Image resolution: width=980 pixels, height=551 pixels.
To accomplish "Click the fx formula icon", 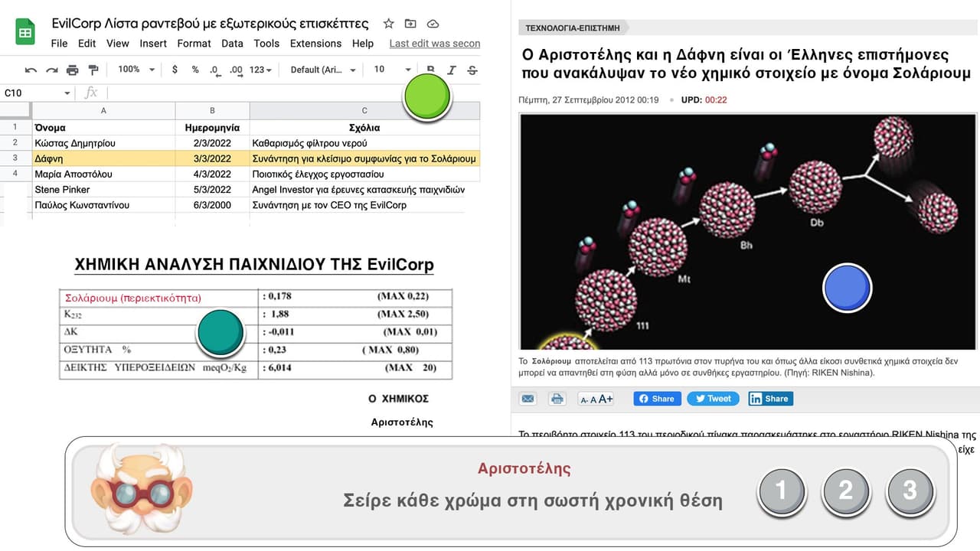I will tap(91, 93).
